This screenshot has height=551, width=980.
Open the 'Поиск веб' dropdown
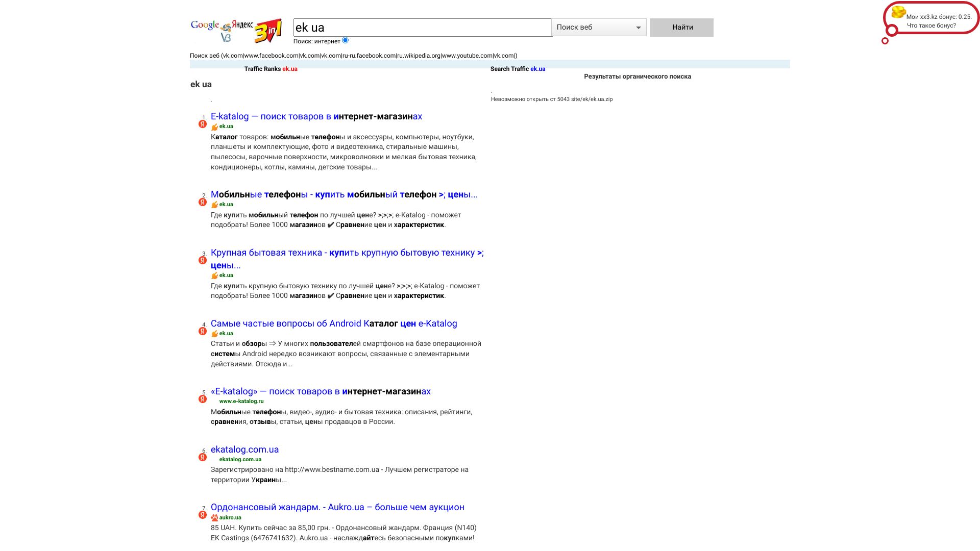pos(599,28)
